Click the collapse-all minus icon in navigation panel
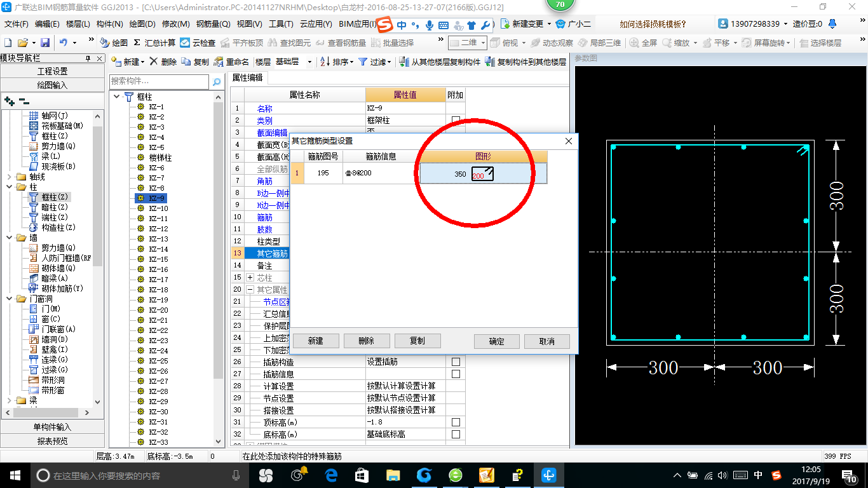The image size is (868, 488). pyautogui.click(x=24, y=100)
